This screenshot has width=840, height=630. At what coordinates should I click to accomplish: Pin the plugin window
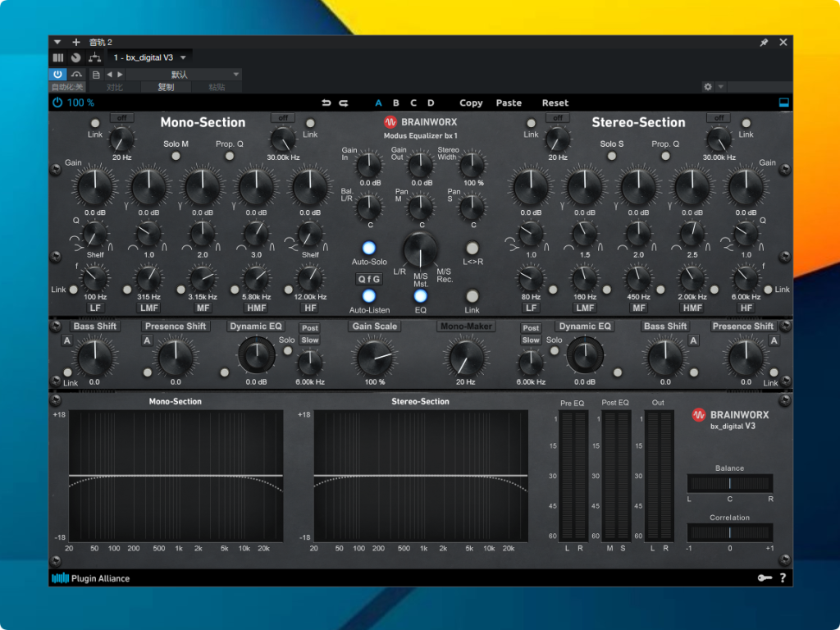click(764, 43)
